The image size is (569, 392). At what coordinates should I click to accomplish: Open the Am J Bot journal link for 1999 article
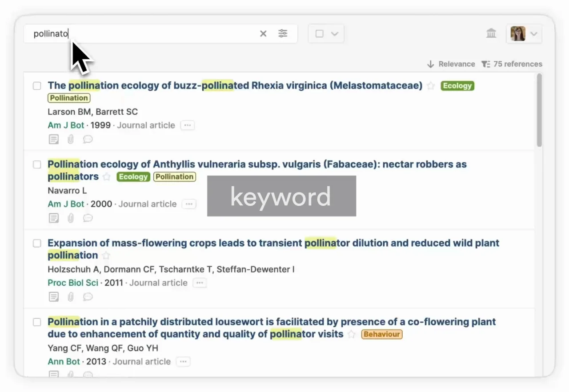[66, 125]
